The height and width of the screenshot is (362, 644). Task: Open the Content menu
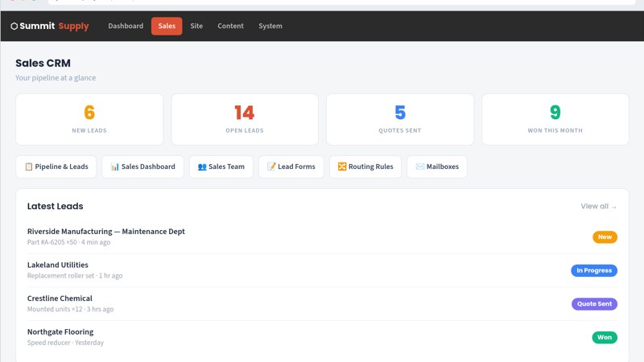point(230,26)
